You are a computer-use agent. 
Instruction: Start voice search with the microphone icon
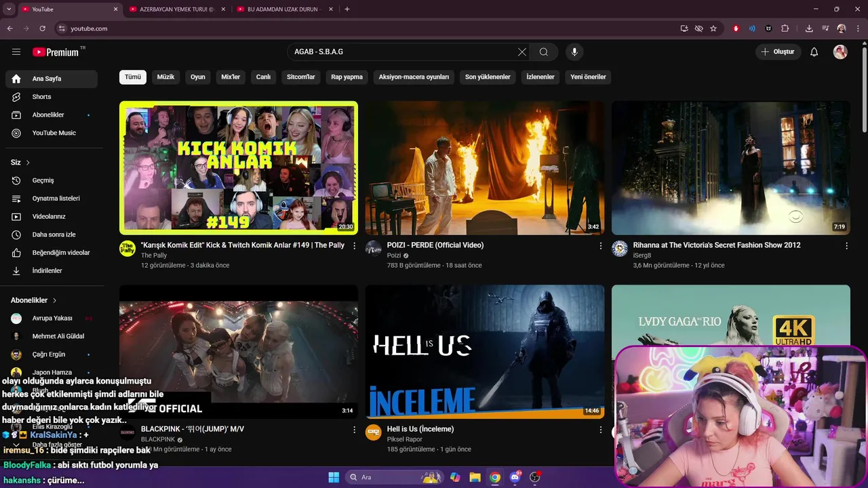pyautogui.click(x=574, y=52)
